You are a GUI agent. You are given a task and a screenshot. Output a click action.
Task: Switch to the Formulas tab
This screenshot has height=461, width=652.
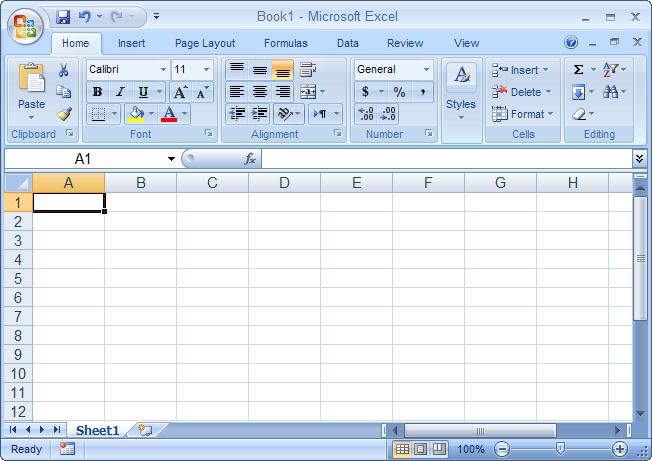coord(286,43)
